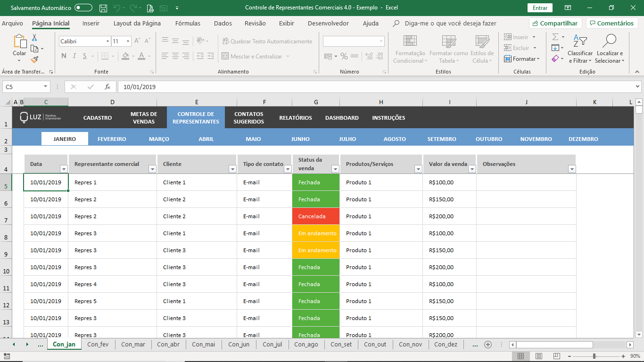Viewport: 644px width, 362px height.
Task: Switch to the Con_fev sheet tab
Action: [98, 344]
